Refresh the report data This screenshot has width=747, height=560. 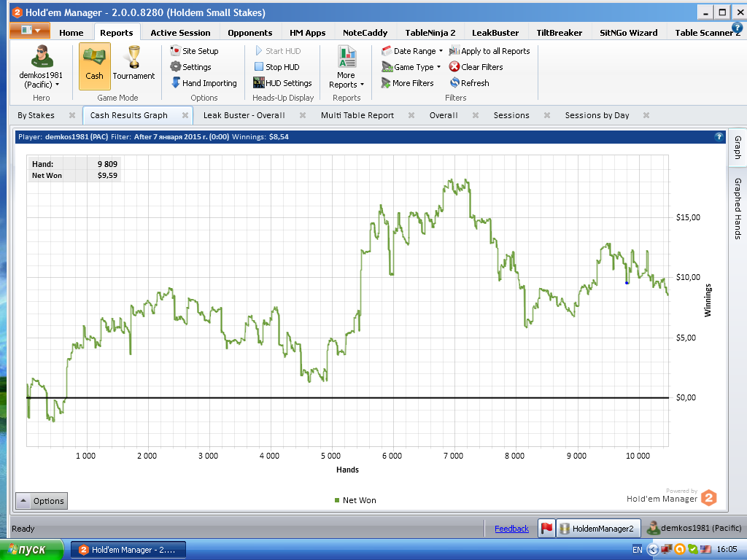469,83
